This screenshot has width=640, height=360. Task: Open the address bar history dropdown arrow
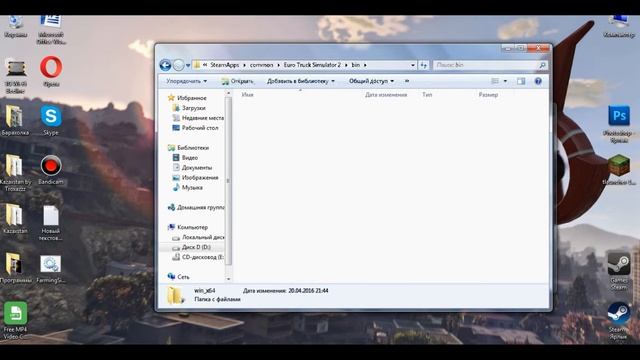click(x=413, y=65)
